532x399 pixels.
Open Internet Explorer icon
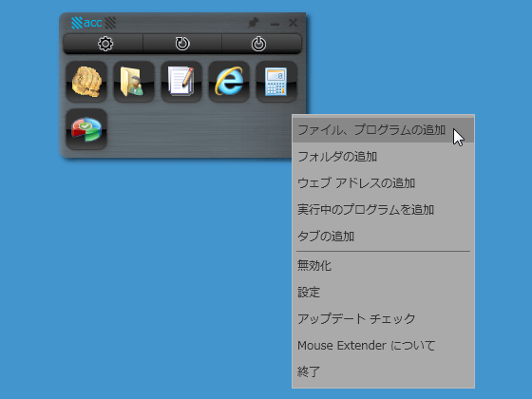tap(229, 82)
